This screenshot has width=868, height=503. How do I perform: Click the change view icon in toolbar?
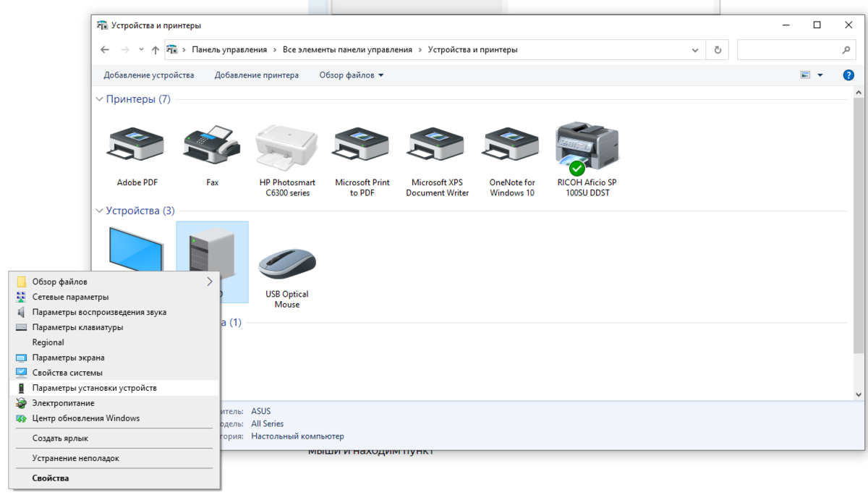tap(805, 75)
